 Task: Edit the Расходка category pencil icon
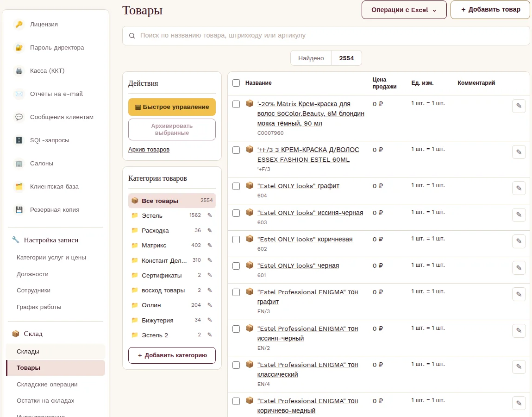click(210, 230)
